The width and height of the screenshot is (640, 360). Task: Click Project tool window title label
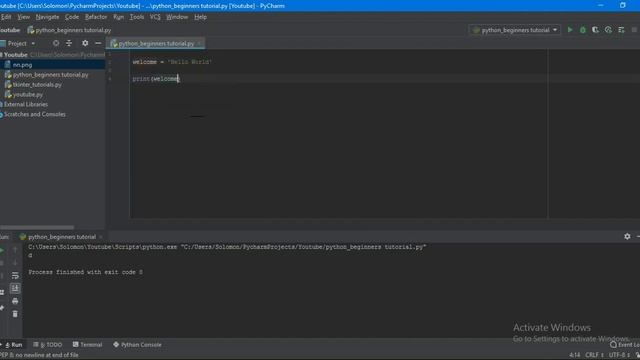tap(17, 44)
